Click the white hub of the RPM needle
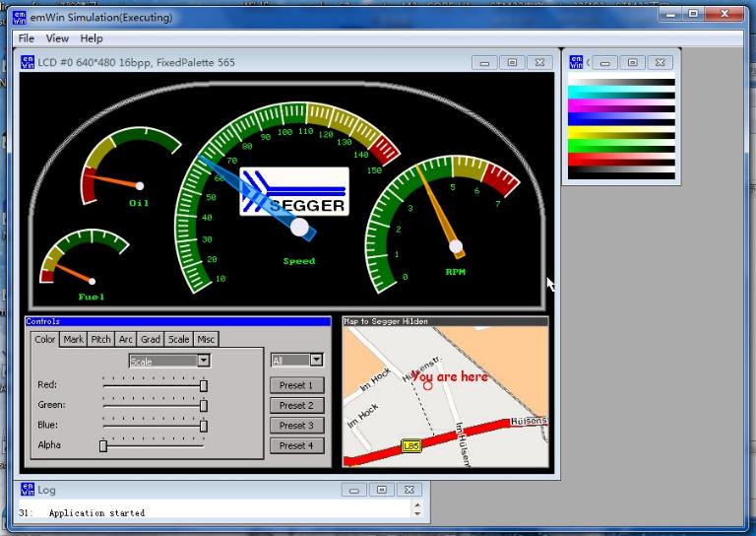The height and width of the screenshot is (536, 756). coord(457,246)
